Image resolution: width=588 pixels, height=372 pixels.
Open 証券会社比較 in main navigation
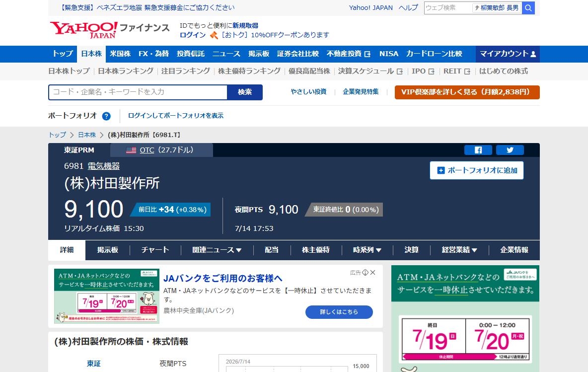(298, 54)
